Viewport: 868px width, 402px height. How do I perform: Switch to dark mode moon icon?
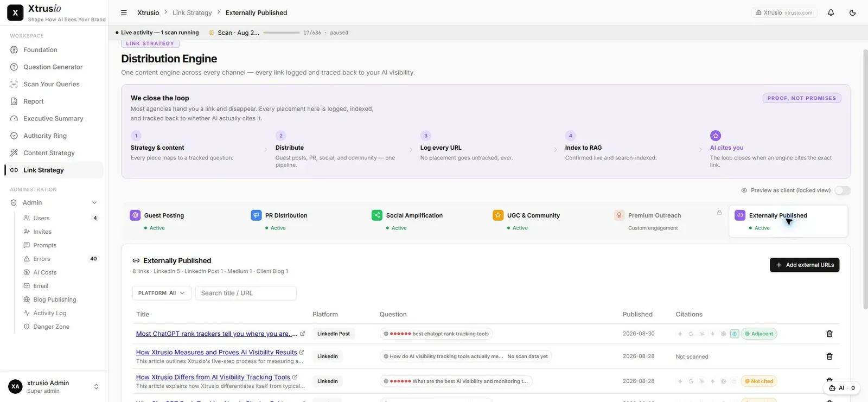click(x=852, y=12)
